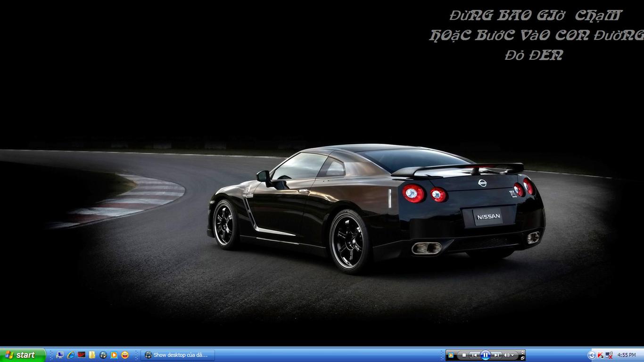The height and width of the screenshot is (362, 644).
Task: Open the Kaspersky tray icon
Action: pyautogui.click(x=600, y=355)
